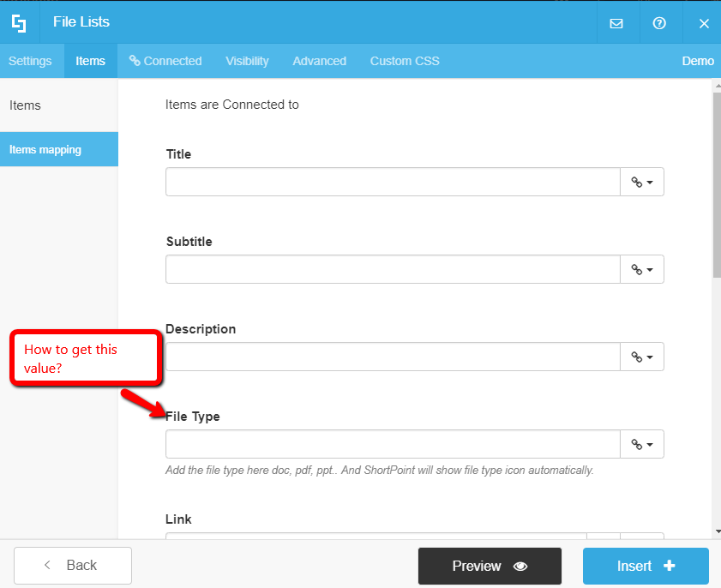Open the Custom CSS tab
Image resolution: width=721 pixels, height=588 pixels.
tap(404, 61)
